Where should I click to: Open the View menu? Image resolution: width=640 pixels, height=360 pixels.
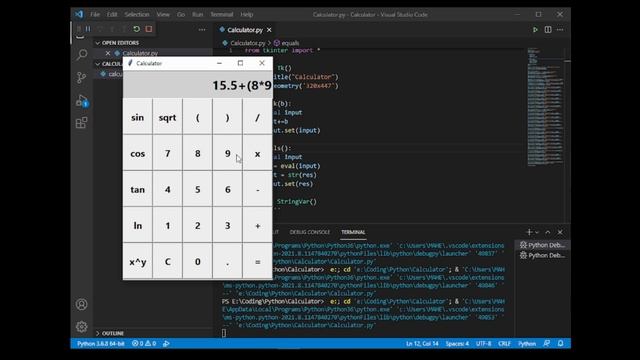tap(163, 14)
